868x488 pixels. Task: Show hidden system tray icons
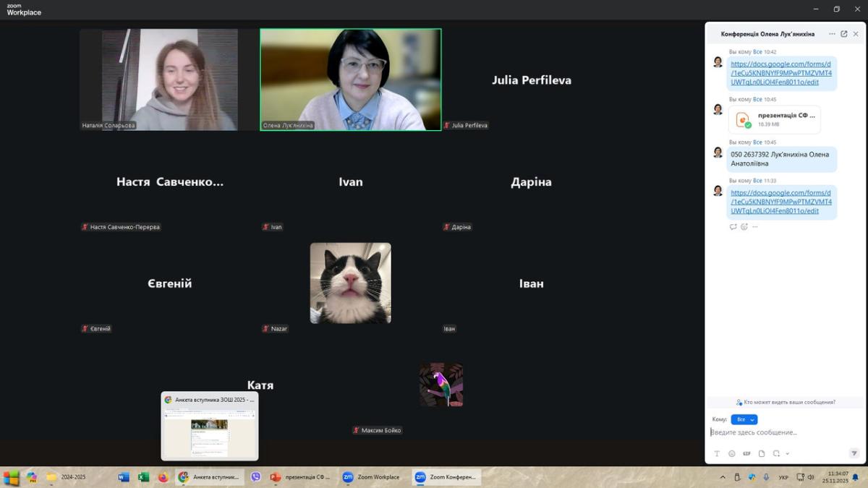[x=722, y=477]
